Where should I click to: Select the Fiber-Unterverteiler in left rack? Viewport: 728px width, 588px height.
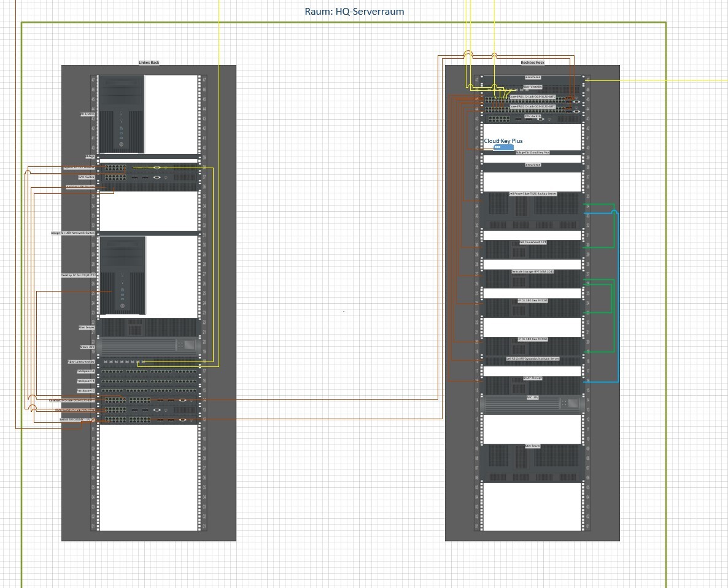[149, 362]
